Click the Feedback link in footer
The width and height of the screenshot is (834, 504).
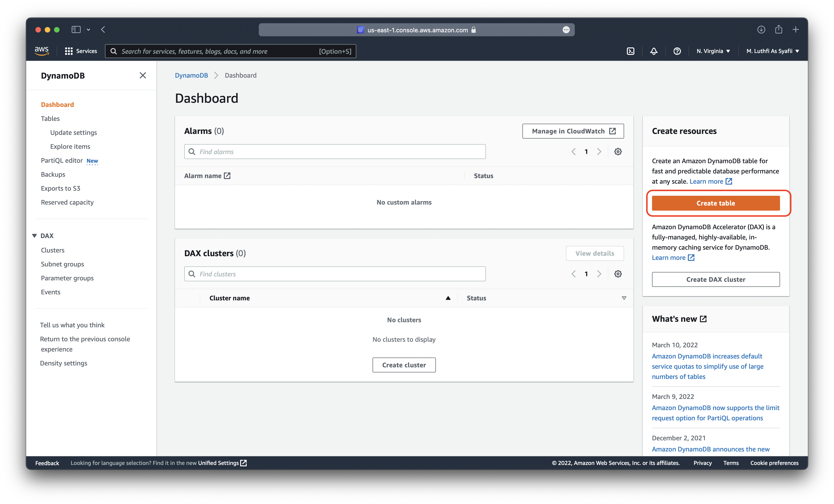coord(47,463)
